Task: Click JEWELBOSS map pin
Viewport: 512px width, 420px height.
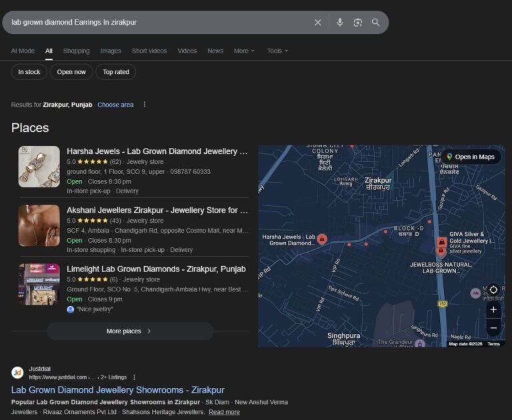Action: point(441,251)
